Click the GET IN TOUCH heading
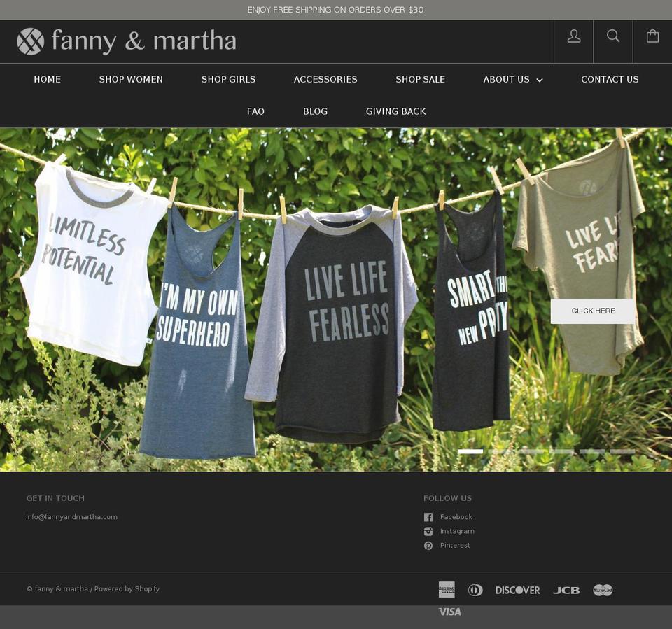This screenshot has width=672, height=629. coord(55,498)
